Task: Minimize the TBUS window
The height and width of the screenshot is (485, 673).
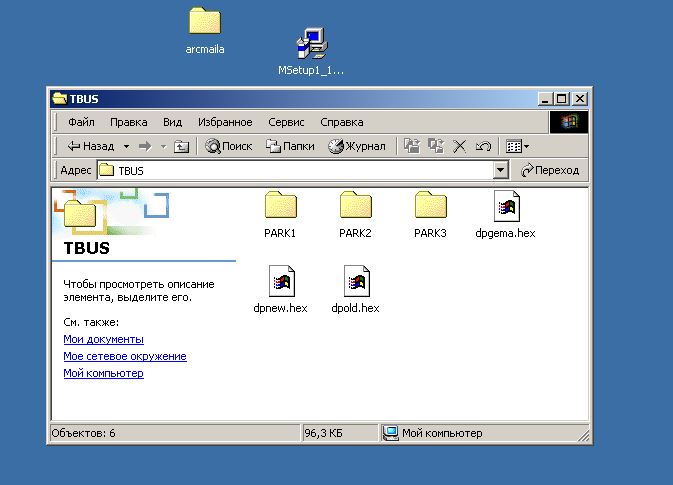Action: [x=545, y=99]
